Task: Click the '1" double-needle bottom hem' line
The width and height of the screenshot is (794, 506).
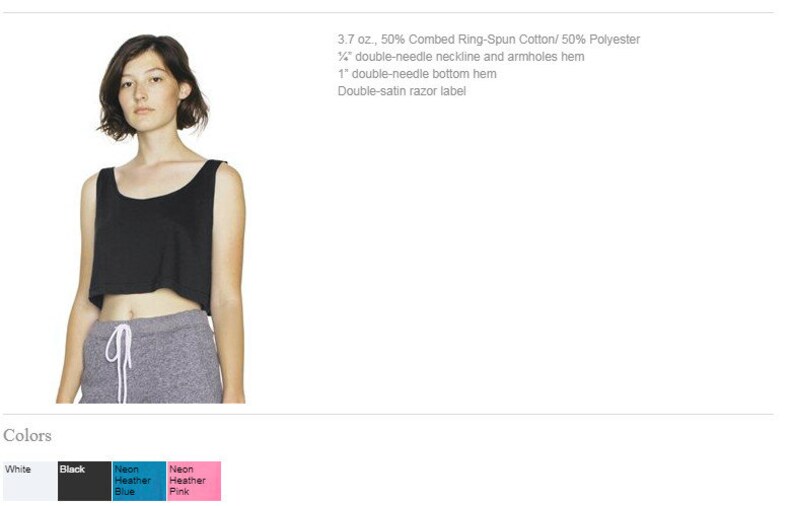Action: pos(417,74)
